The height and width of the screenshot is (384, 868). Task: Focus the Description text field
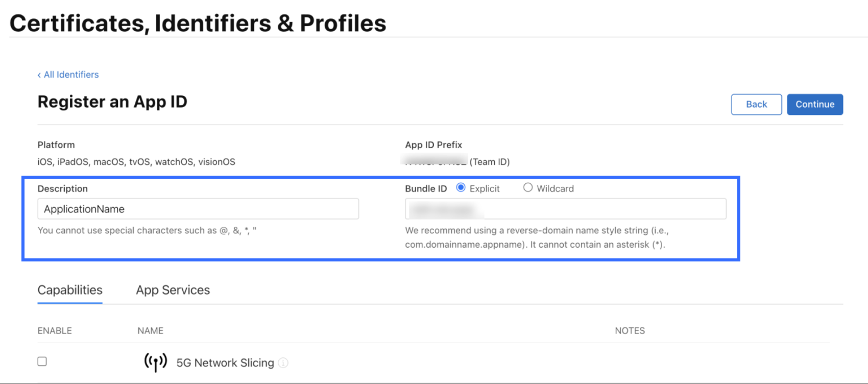pyautogui.click(x=198, y=209)
